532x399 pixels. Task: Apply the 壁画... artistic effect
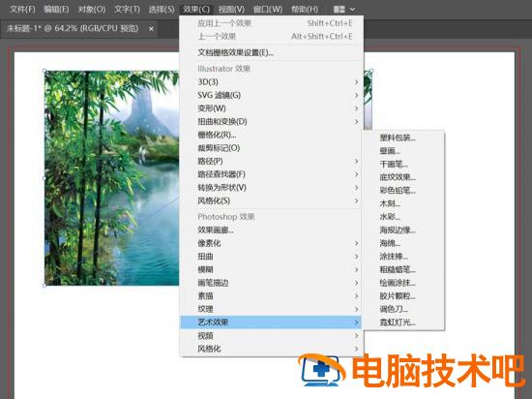(x=403, y=151)
